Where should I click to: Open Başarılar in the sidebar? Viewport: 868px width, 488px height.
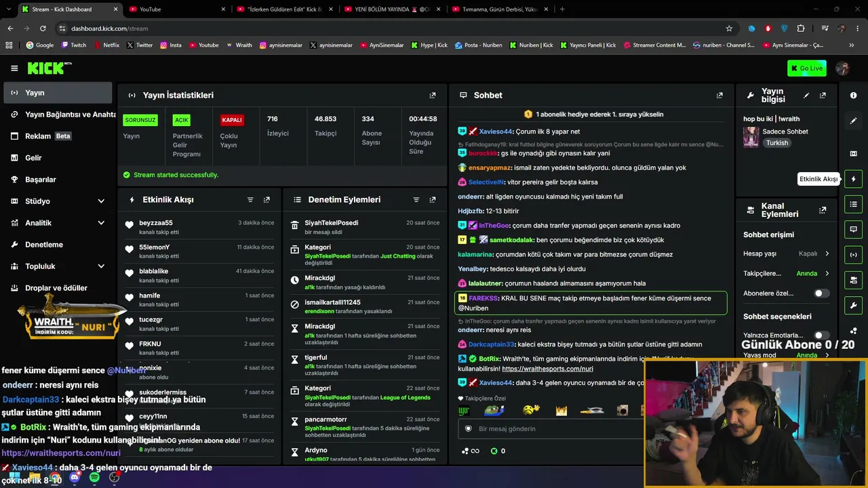pyautogui.click(x=58, y=180)
